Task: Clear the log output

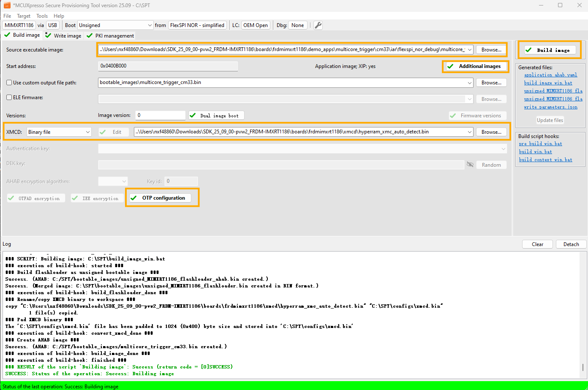Action: click(x=537, y=244)
